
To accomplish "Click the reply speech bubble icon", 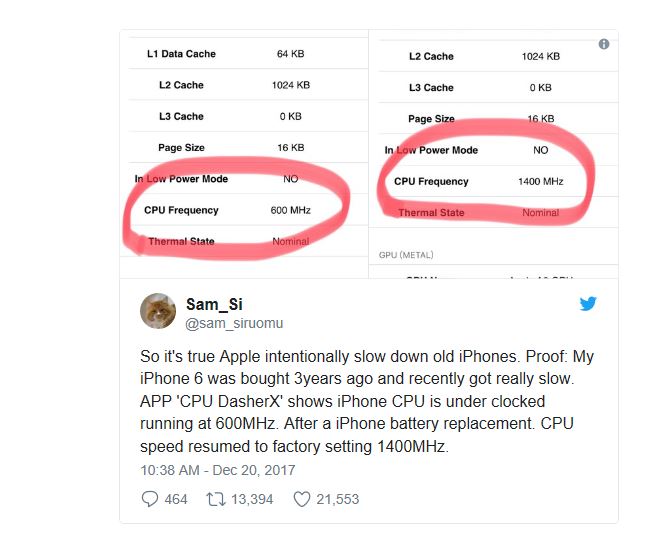I will pos(150,498).
